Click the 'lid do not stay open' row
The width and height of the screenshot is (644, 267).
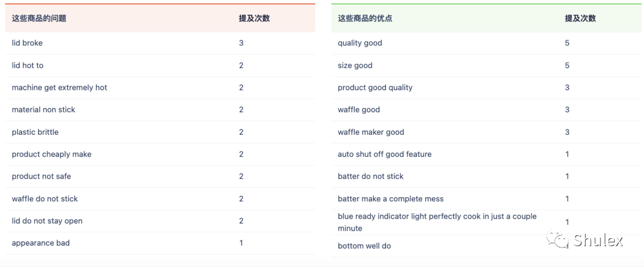click(160, 221)
